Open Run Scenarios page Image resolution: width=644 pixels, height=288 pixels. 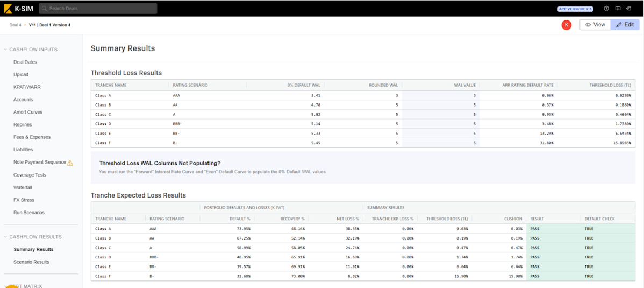point(28,212)
